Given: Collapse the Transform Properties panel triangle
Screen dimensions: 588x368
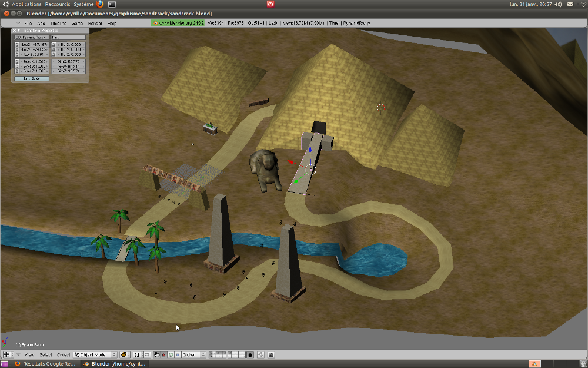Looking at the screenshot, I should point(18,30).
